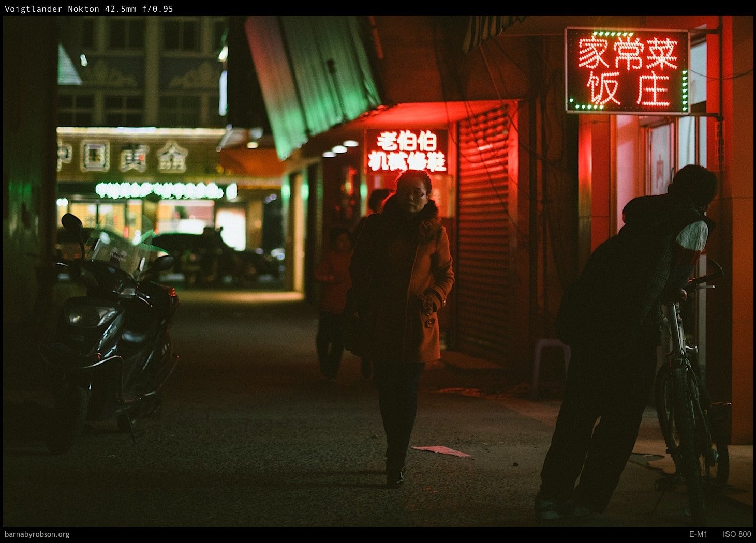Click the gold 中国黄金 storefront sign
Viewport: 756px width, 543px height.
(x=124, y=156)
